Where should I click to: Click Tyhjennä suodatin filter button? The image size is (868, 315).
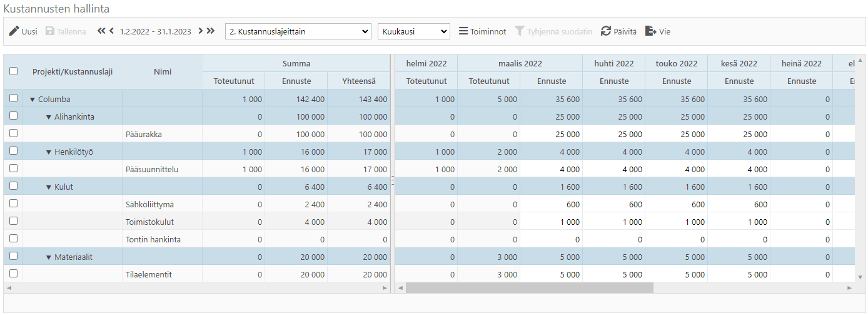coord(553,31)
